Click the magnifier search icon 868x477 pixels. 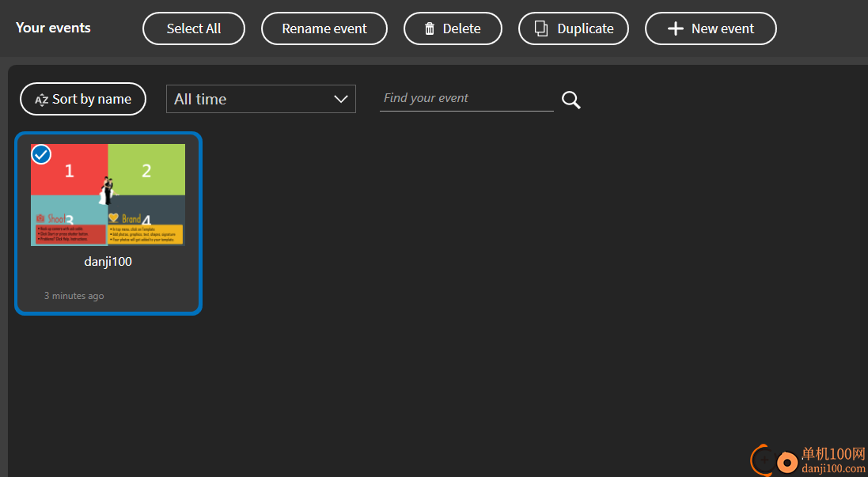point(571,100)
